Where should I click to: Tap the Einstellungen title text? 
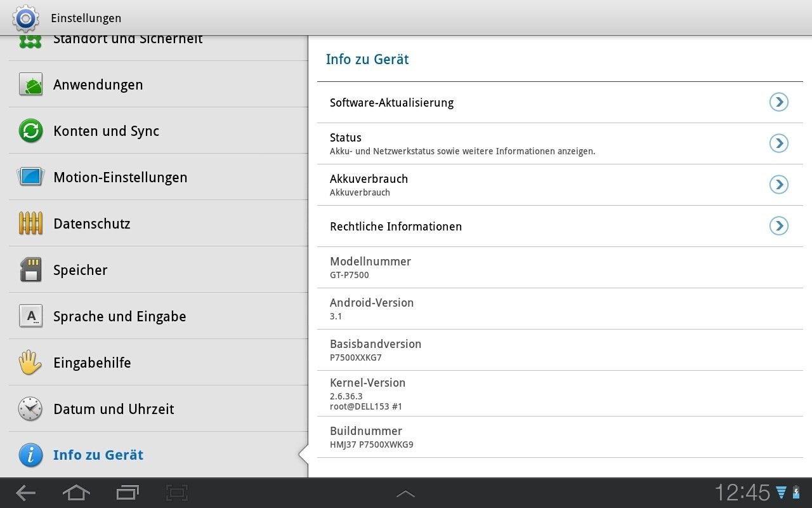pyautogui.click(x=86, y=18)
